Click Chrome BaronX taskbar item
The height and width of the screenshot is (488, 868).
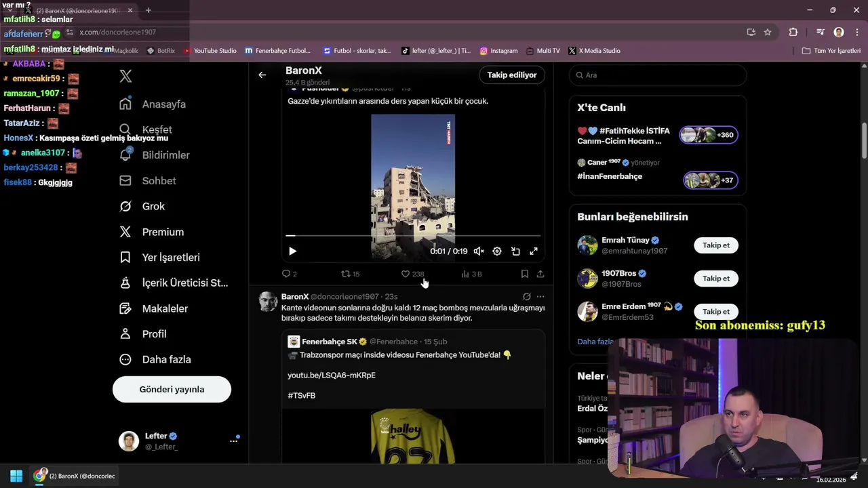[75, 476]
